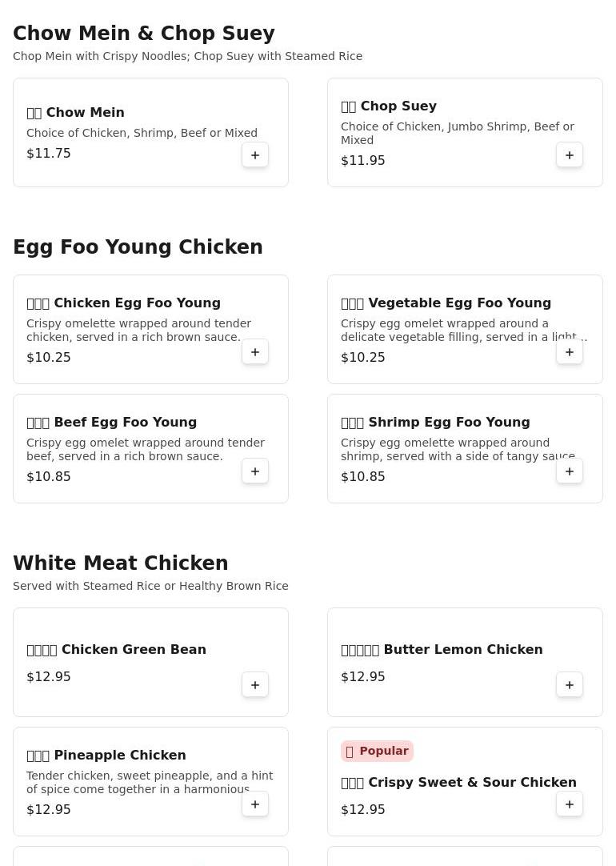Click the White Meat Chicken section heading
This screenshot has height=866, width=616.
(x=121, y=563)
